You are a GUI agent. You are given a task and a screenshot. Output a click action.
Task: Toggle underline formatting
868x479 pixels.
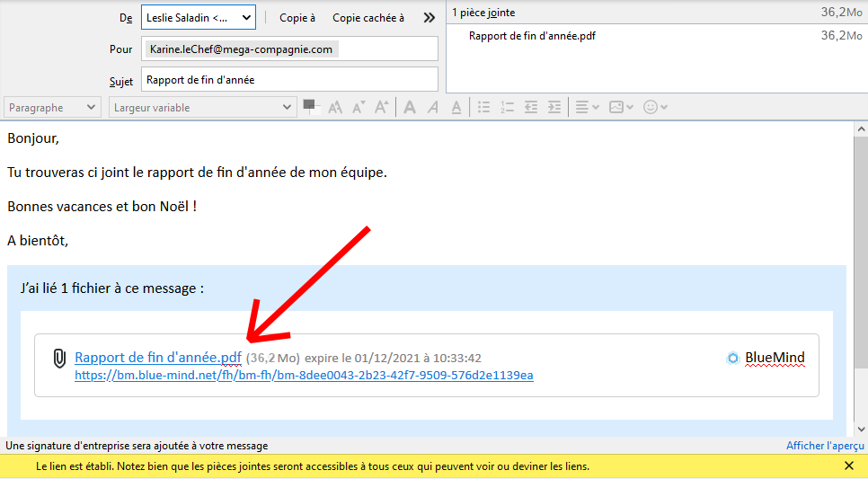(456, 107)
